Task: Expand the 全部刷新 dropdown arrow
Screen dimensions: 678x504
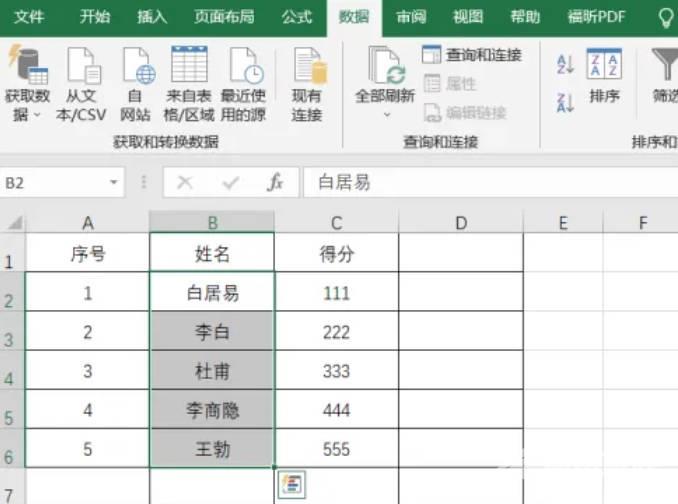Action: point(386,115)
